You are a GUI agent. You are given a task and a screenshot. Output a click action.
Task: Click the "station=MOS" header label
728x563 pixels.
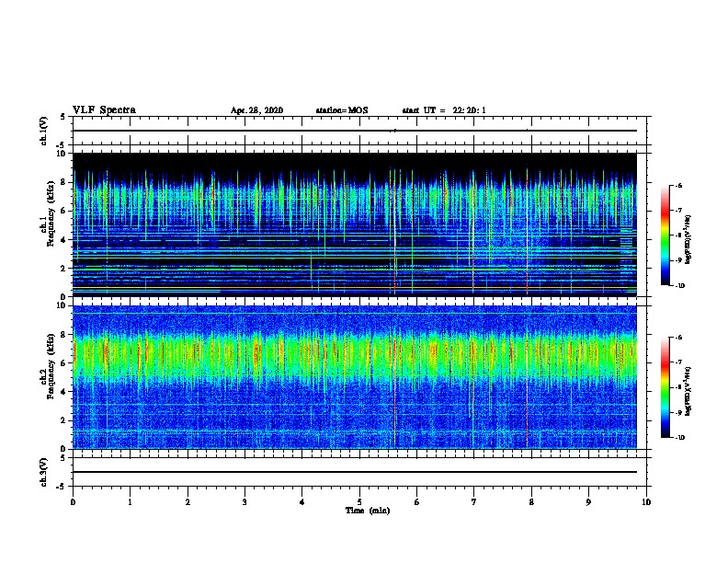pyautogui.click(x=342, y=110)
